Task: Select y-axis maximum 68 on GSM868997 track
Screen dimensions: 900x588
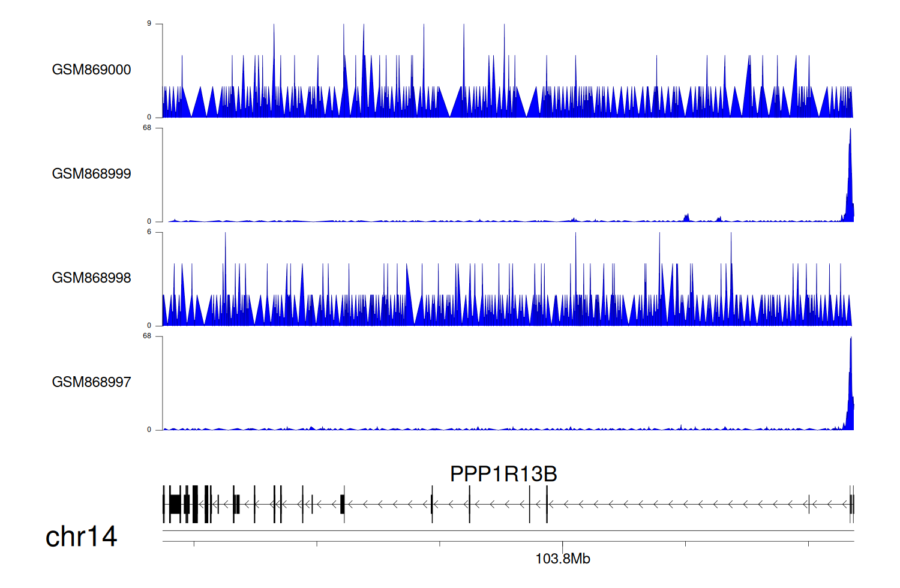Action: tap(147, 336)
